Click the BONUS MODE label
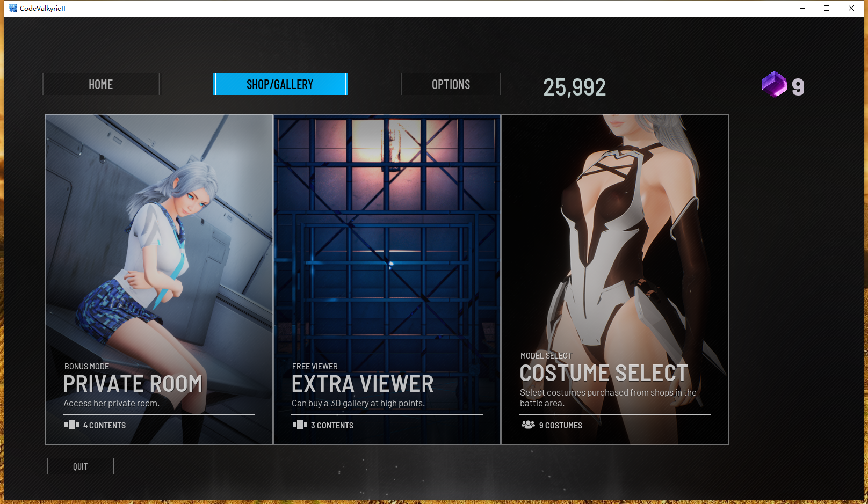The width and height of the screenshot is (868, 504). click(x=86, y=367)
